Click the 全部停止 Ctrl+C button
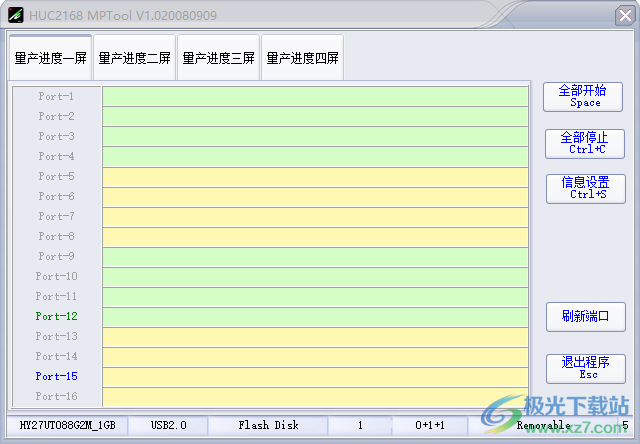The image size is (640, 444). (585, 144)
